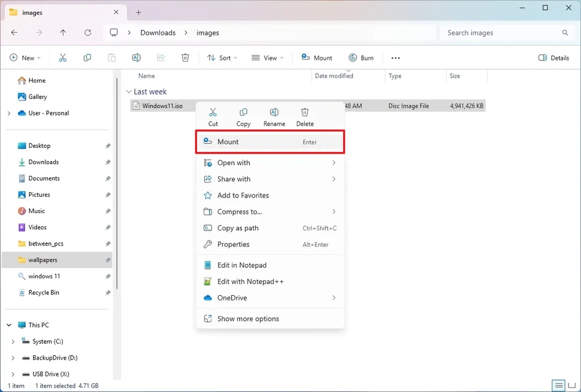
Task: Collapse the Last week group
Action: click(x=129, y=92)
